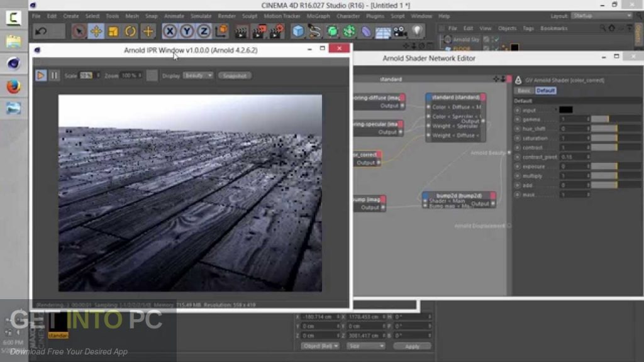Viewport: 644px width, 362px height.
Task: Click the coordinate system icon
Action: (x=221, y=31)
